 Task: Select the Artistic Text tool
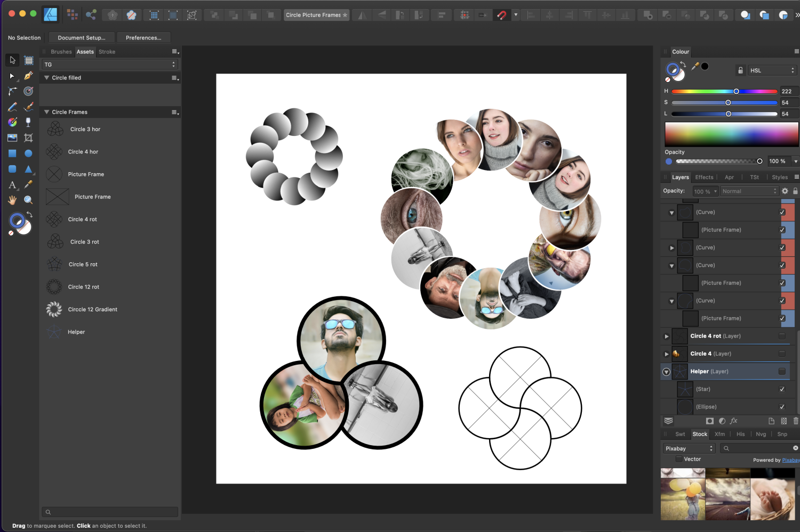(12, 185)
